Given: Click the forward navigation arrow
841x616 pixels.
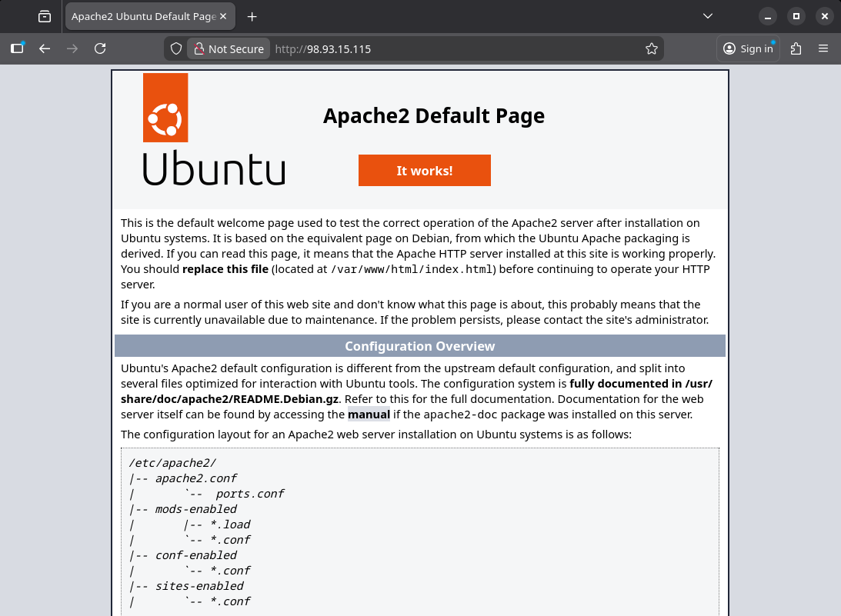Looking at the screenshot, I should (72, 48).
